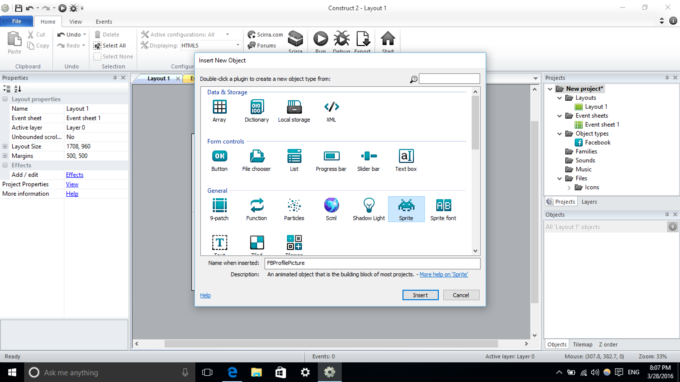Open More help on 'Sprite' link
The width and height of the screenshot is (680, 382).
[x=444, y=274]
